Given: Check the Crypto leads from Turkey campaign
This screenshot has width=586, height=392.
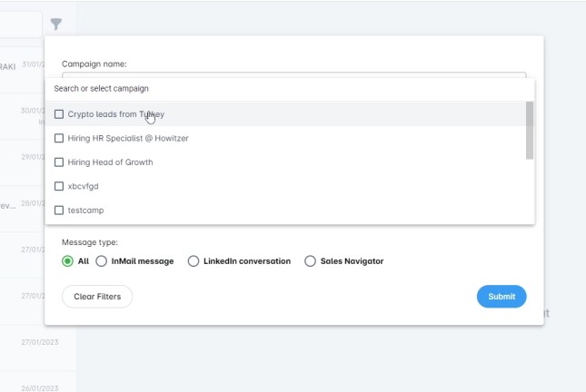Looking at the screenshot, I should click(x=59, y=114).
